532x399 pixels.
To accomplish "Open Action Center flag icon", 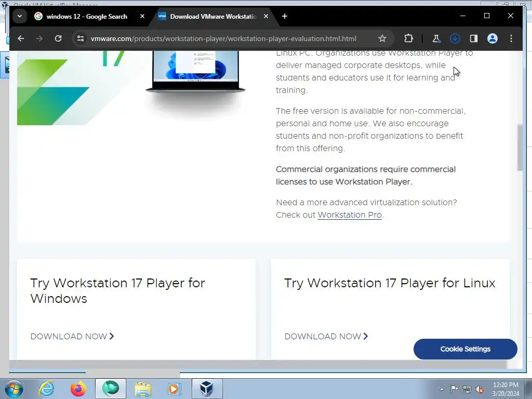I will point(454,389).
